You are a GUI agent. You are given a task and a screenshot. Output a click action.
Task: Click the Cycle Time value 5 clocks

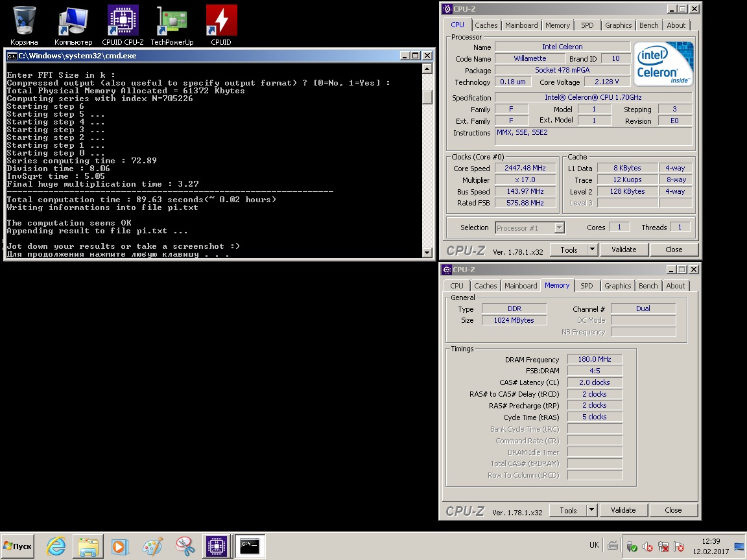click(595, 417)
